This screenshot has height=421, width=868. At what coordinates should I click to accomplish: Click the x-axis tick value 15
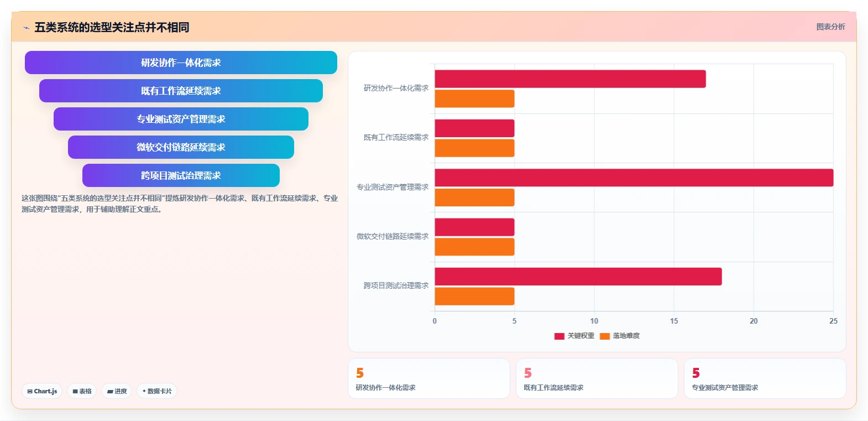(674, 321)
